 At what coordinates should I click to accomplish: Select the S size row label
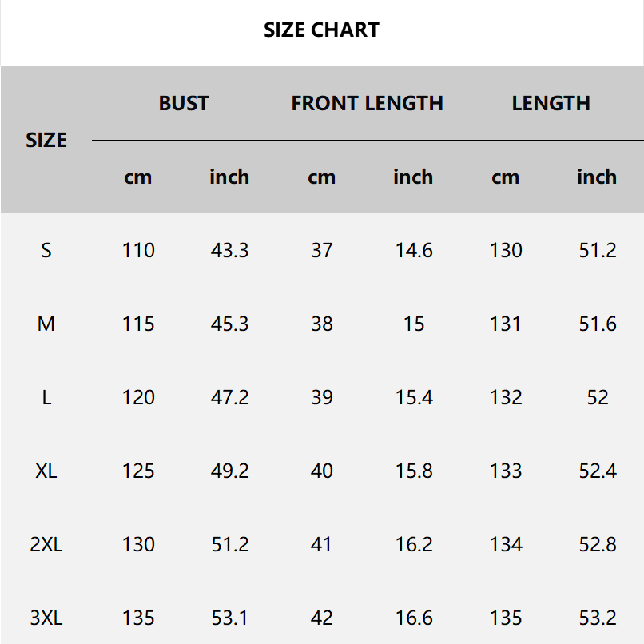click(x=46, y=250)
